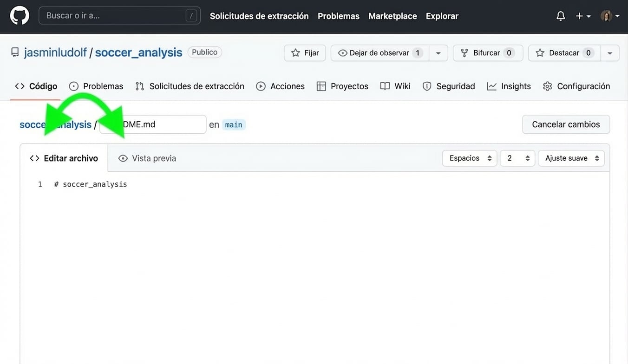Switch to the repository Problemas tab
628x364 pixels.
pos(96,86)
